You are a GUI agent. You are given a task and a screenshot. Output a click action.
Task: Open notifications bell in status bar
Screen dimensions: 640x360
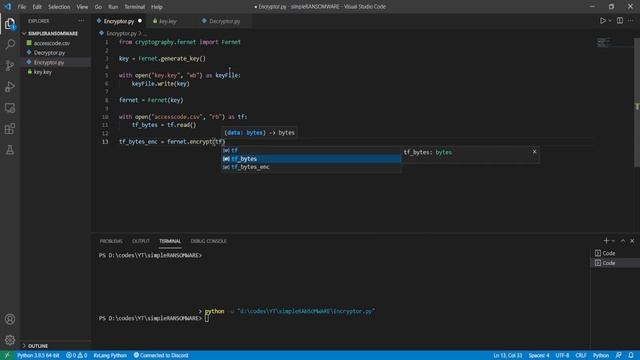(631, 355)
